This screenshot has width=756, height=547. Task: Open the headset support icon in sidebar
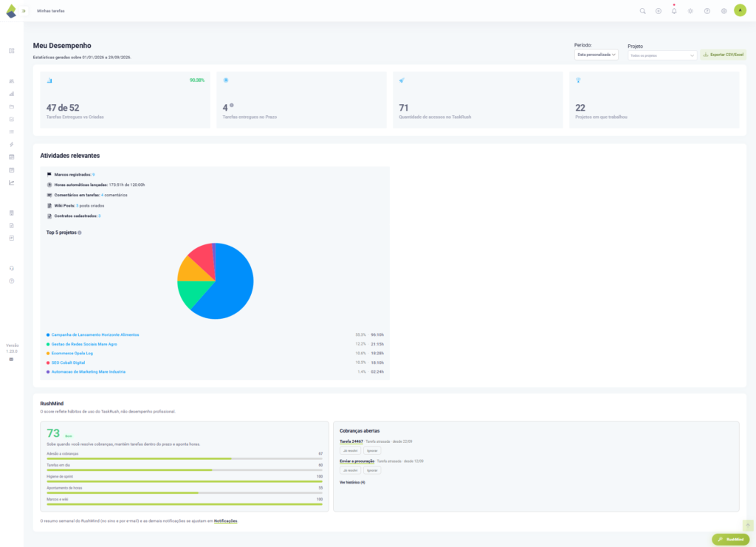pyautogui.click(x=12, y=268)
